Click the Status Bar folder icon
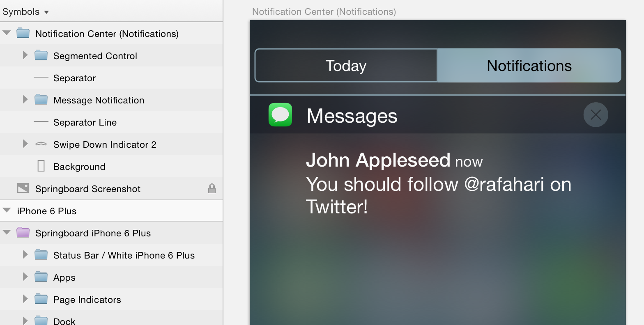This screenshot has width=644, height=325. click(x=41, y=255)
